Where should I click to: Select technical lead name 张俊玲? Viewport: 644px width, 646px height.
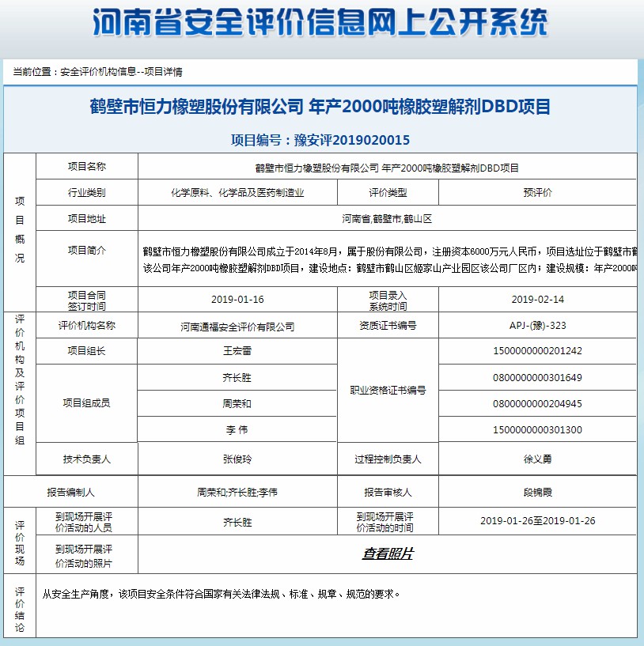click(x=237, y=459)
